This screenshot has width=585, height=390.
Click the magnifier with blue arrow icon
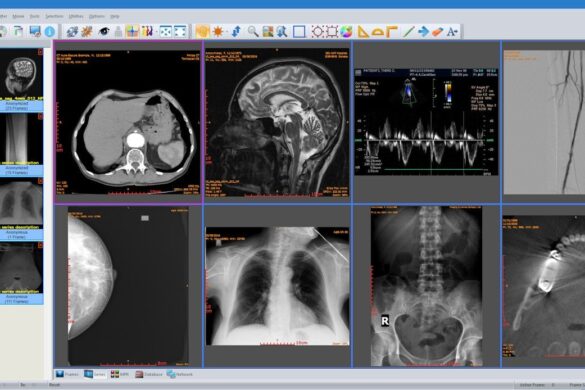coord(282,32)
